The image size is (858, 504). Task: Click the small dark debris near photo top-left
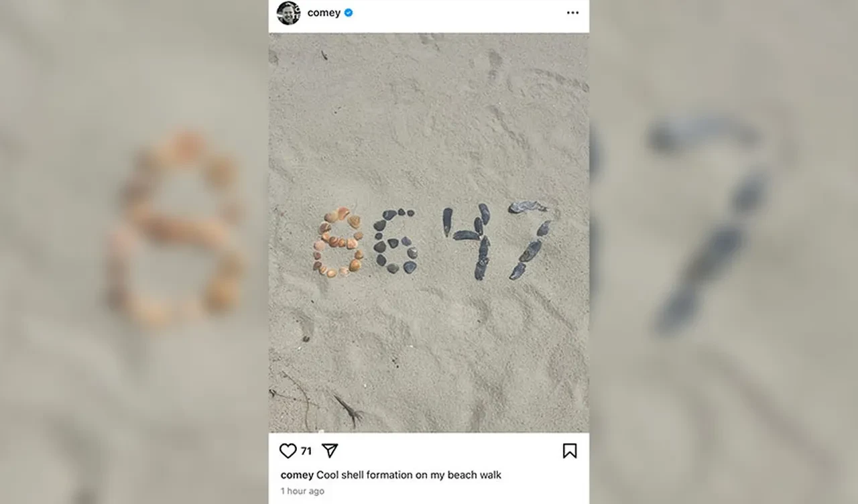[x=323, y=55]
